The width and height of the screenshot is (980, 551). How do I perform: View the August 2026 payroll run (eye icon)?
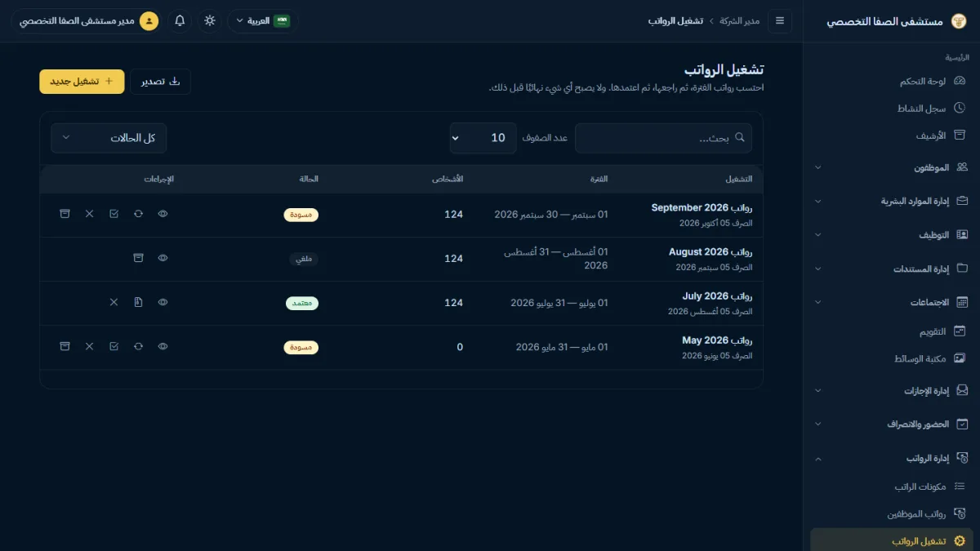coord(163,258)
